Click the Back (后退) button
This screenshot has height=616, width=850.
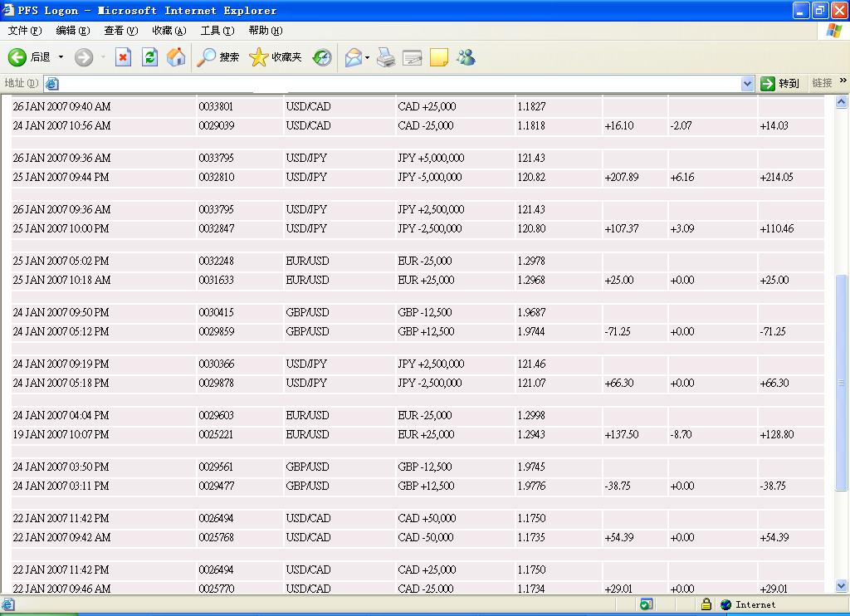click(x=29, y=57)
